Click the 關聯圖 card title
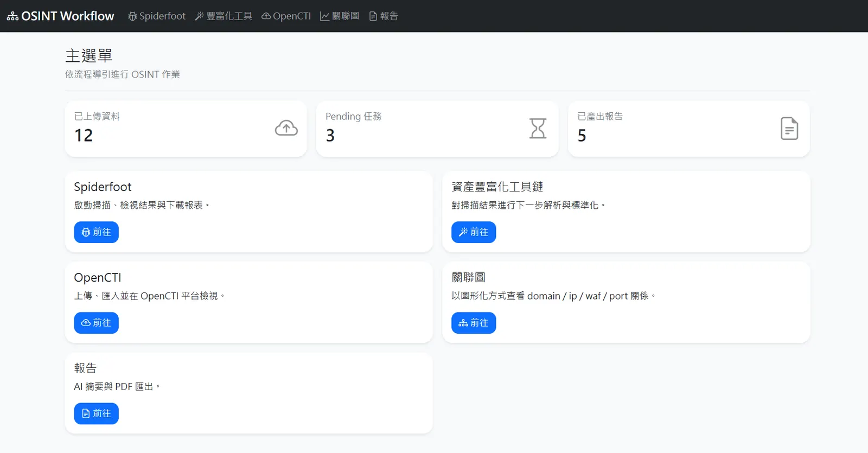Screen dimensions: 868x453 click(469, 277)
